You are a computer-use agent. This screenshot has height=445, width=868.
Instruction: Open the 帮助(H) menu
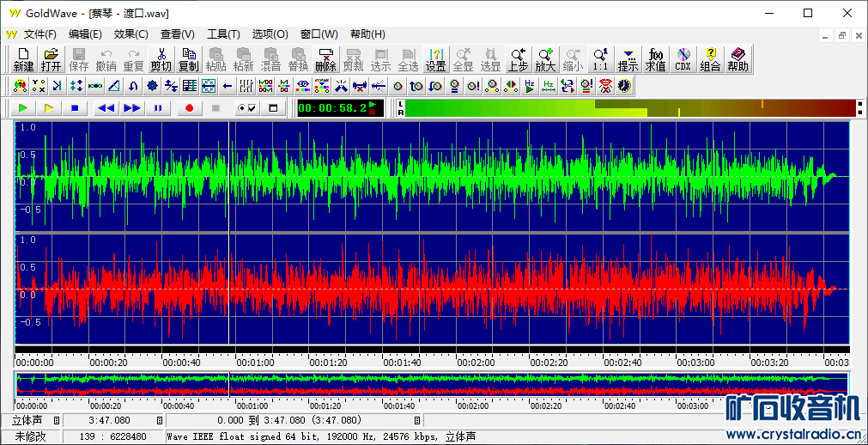click(367, 34)
